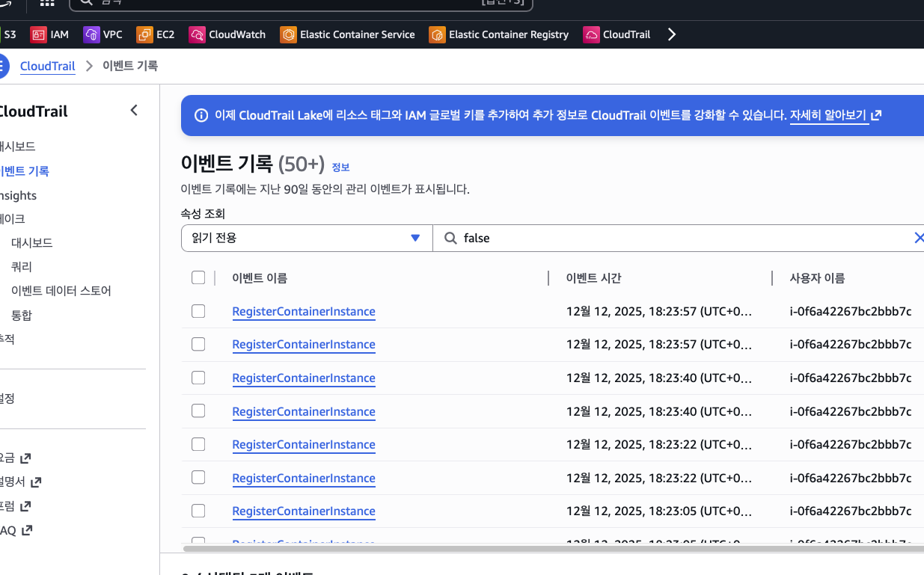Open the S3 console from favorites bar
The image size is (924, 575).
pyautogui.click(x=10, y=34)
